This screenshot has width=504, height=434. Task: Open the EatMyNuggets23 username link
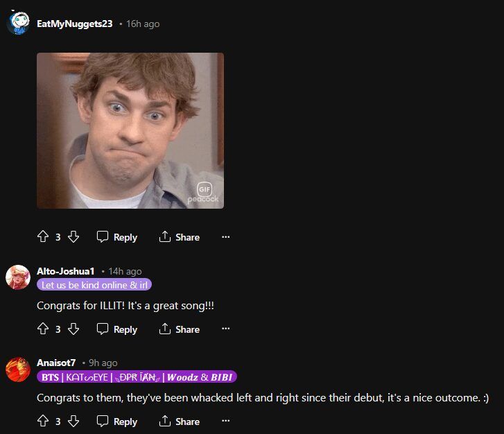pyautogui.click(x=75, y=24)
